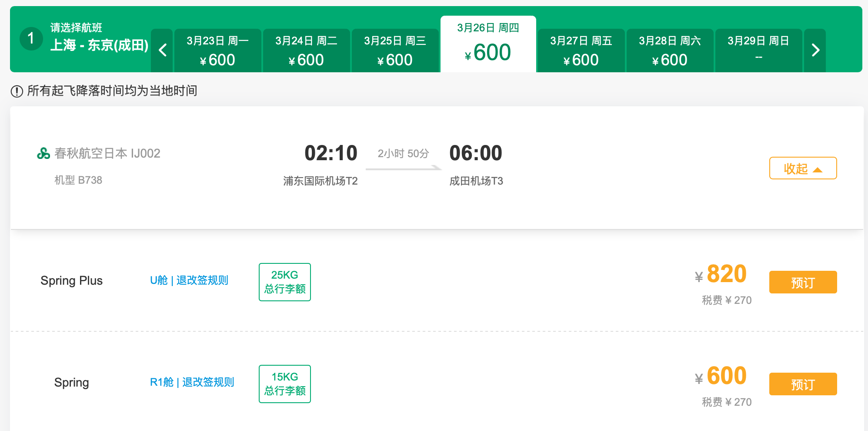Image resolution: width=868 pixels, height=431 pixels.
Task: Select the 3月24日 周二 date tab
Action: 306,51
